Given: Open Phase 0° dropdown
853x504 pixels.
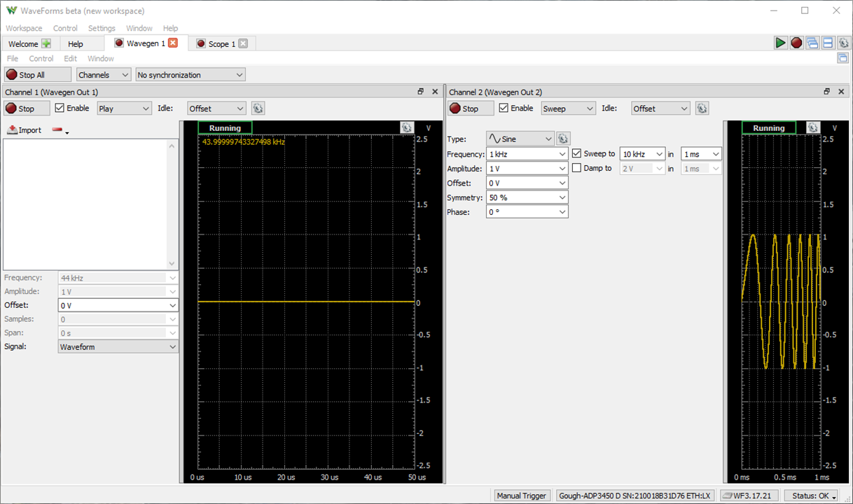Looking at the screenshot, I should (527, 212).
